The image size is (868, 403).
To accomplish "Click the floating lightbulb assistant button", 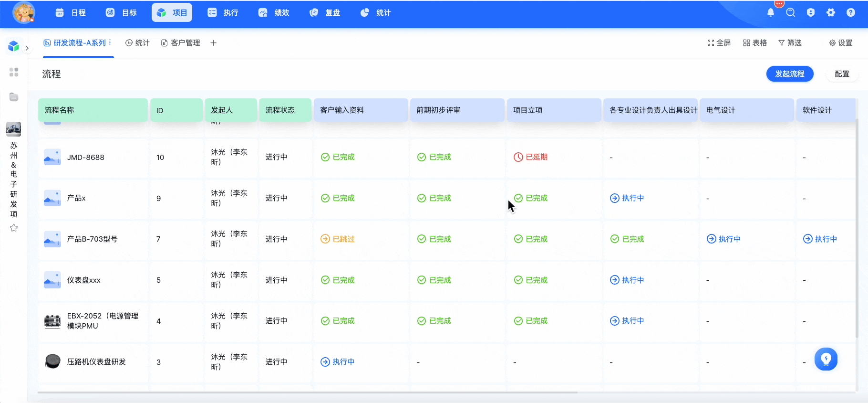I will [x=826, y=359].
